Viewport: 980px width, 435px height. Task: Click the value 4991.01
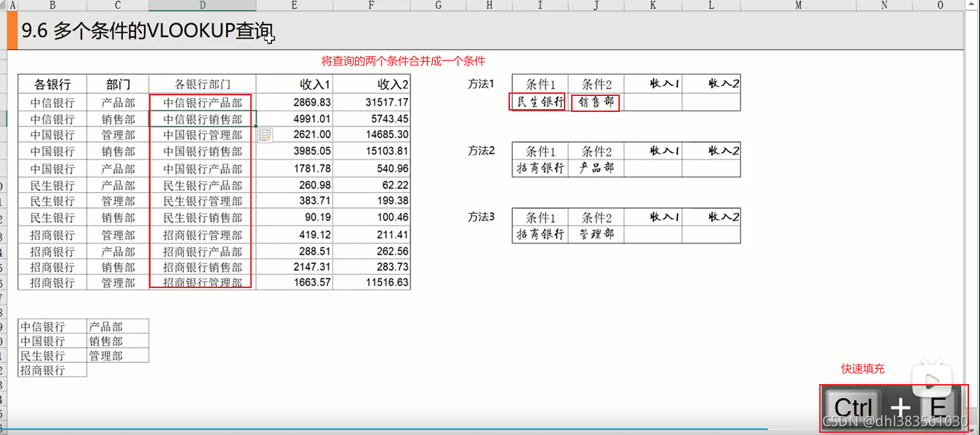pos(312,119)
